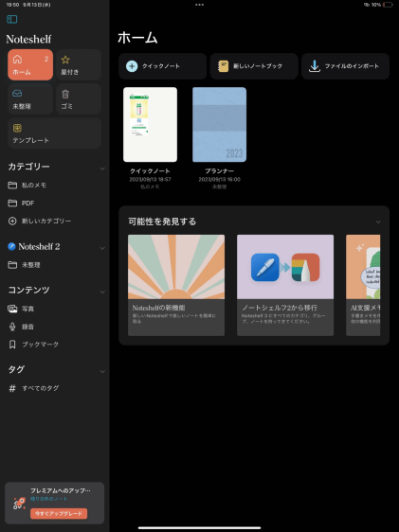399x532 pixels.
Task: Check the battery indicator in status bar
Action: tap(388, 5)
